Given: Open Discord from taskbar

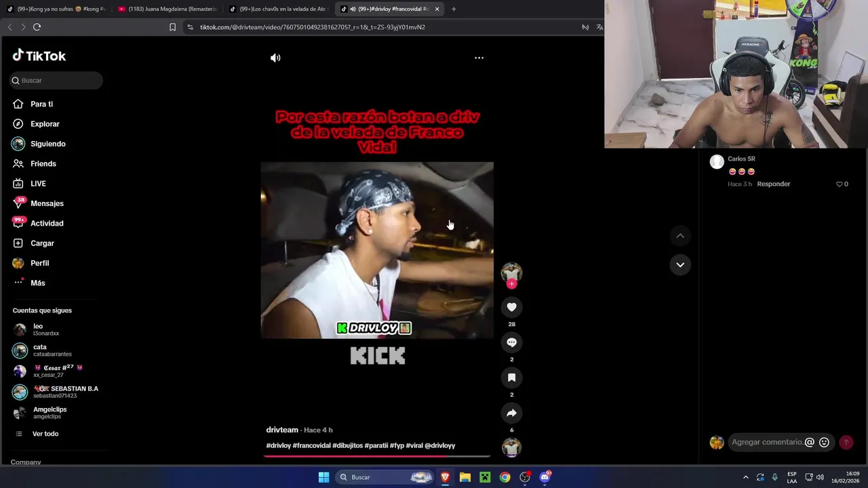Looking at the screenshot, I should pos(545,477).
